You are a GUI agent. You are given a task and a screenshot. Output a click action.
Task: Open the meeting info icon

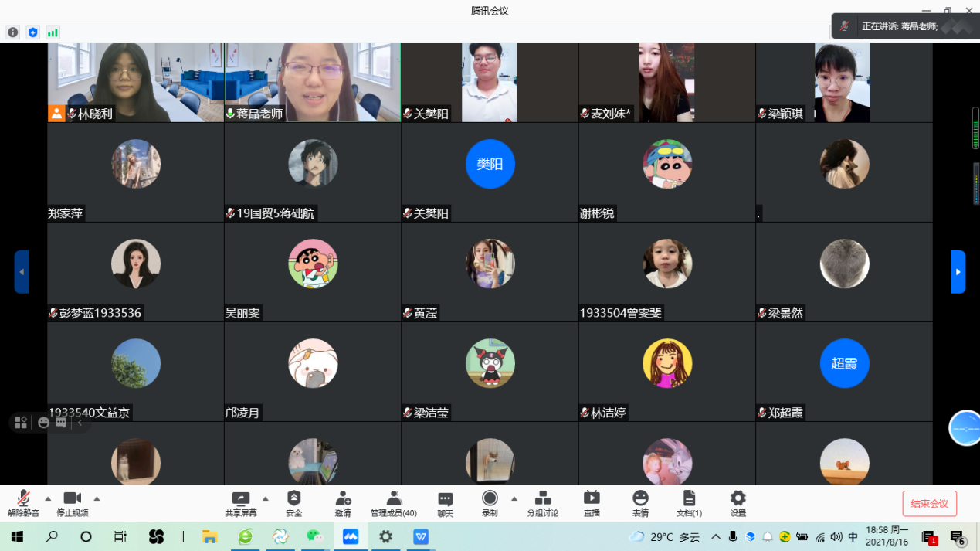coord(12,32)
